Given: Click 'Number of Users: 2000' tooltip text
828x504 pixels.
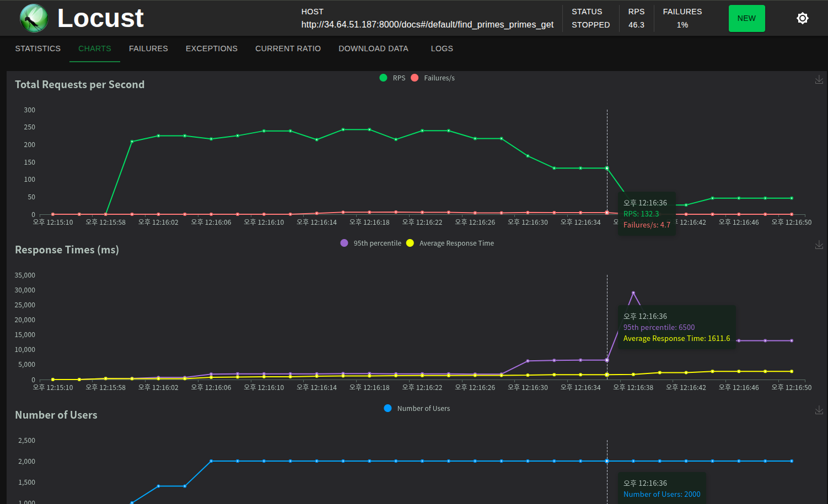Looking at the screenshot, I should 662,494.
